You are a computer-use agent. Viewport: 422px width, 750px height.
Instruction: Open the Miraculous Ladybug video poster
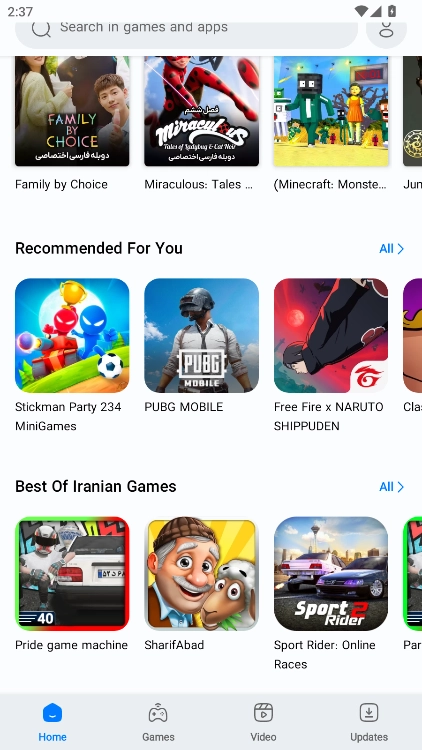(x=201, y=111)
